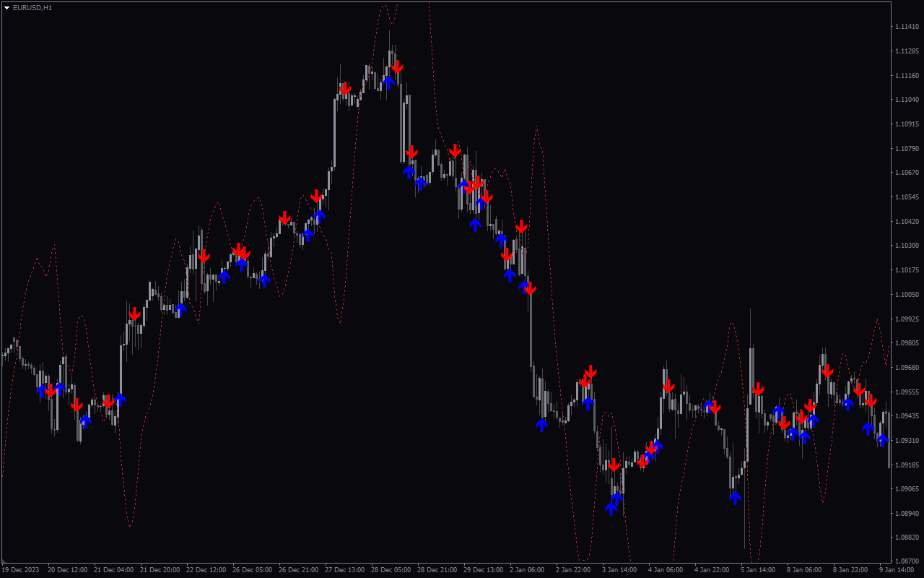
Task: Click price level 1.09680
Action: (x=907, y=368)
